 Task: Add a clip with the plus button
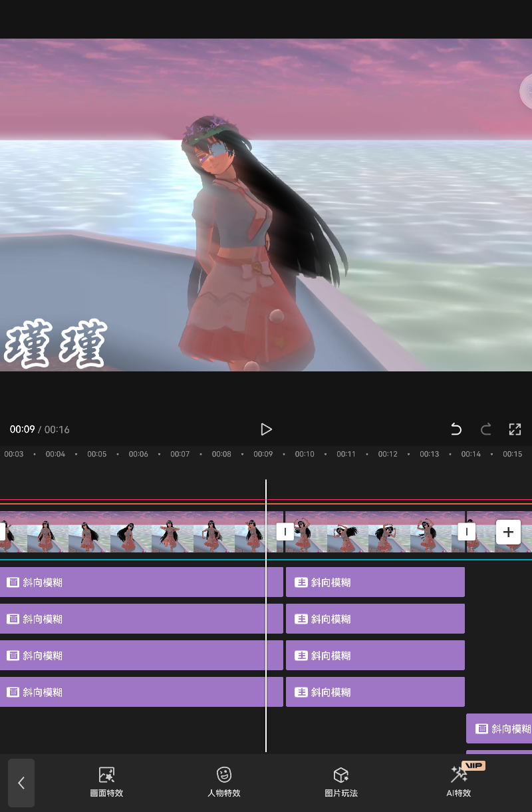pos(508,532)
